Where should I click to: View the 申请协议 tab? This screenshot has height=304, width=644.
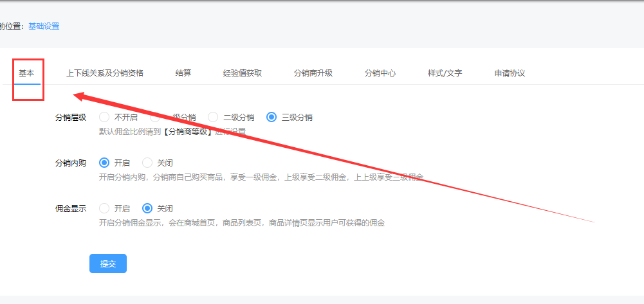pos(510,73)
